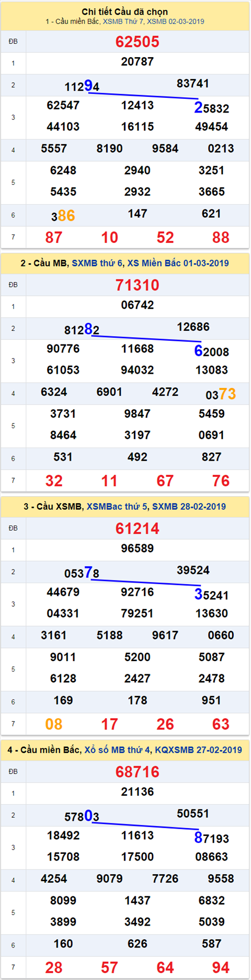The width and height of the screenshot is (251, 980).
Task: Select special prize number 62505
Action: click(x=138, y=42)
